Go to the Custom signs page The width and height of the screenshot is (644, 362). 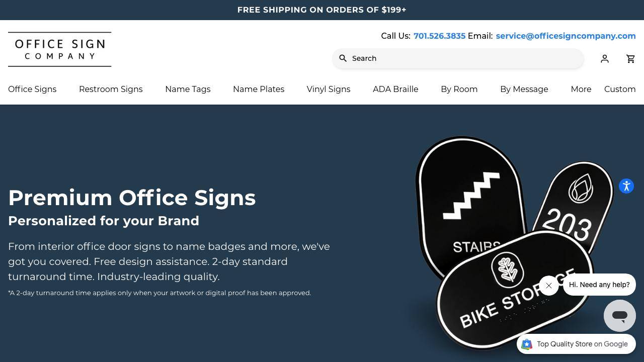click(x=620, y=89)
